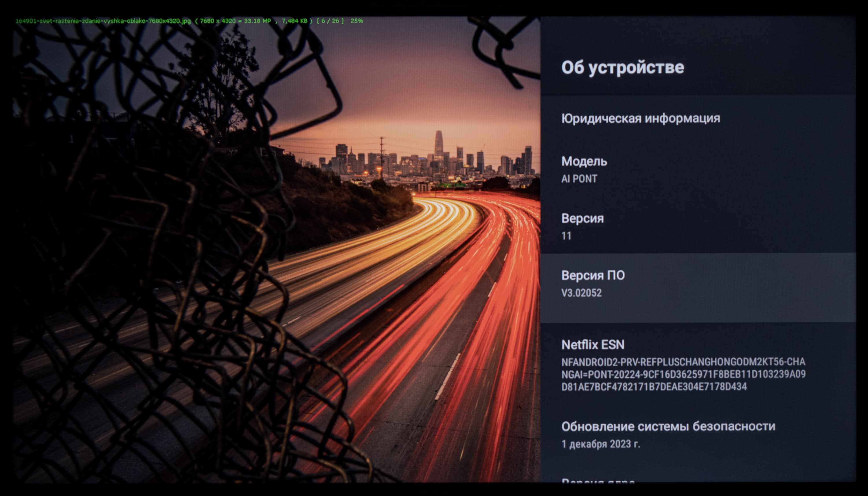Screen dimensions: 868x496
Task: Select the partially visible Версия ядра item
Action: point(598,480)
